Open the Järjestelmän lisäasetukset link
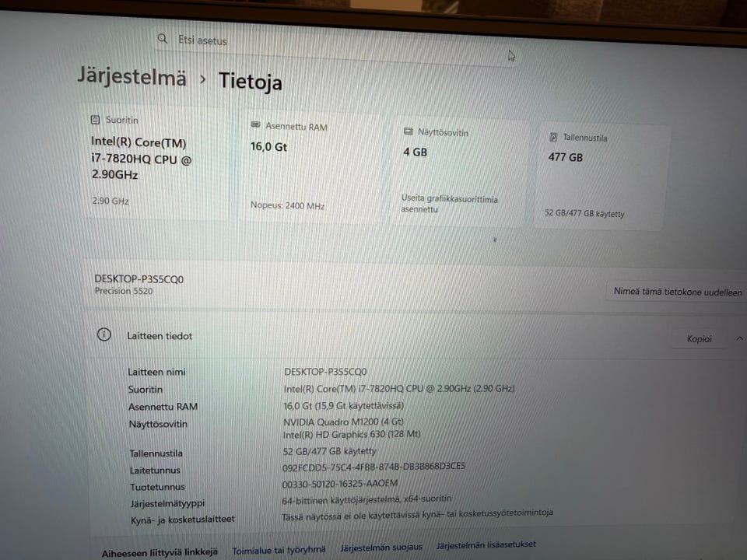The image size is (747, 560). (486, 544)
